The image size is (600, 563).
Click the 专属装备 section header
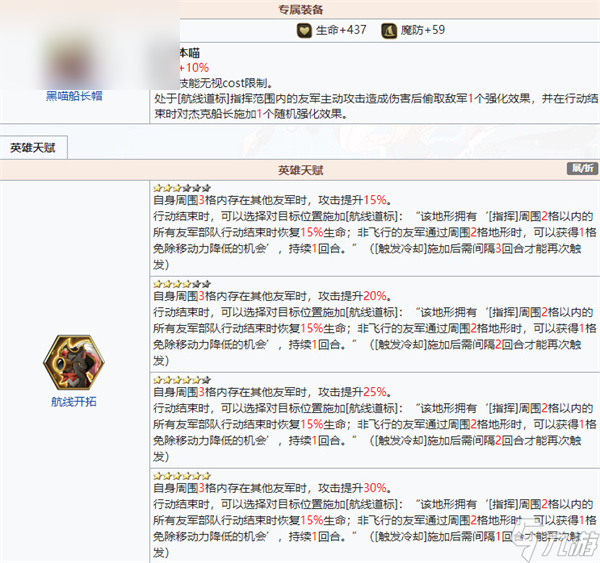(300, 9)
